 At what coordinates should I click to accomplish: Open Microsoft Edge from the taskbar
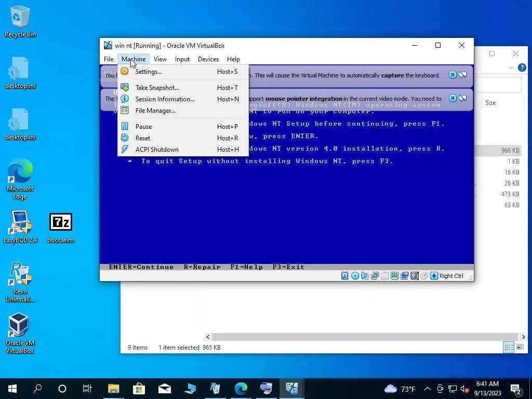click(241, 389)
